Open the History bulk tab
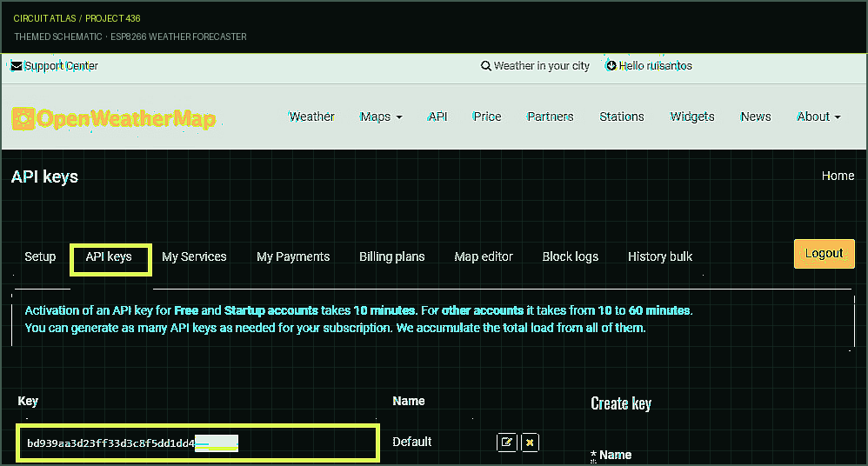 660,256
